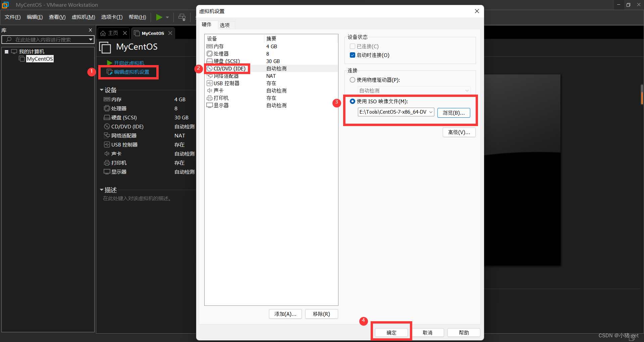Click 确定 to confirm settings

(391, 333)
